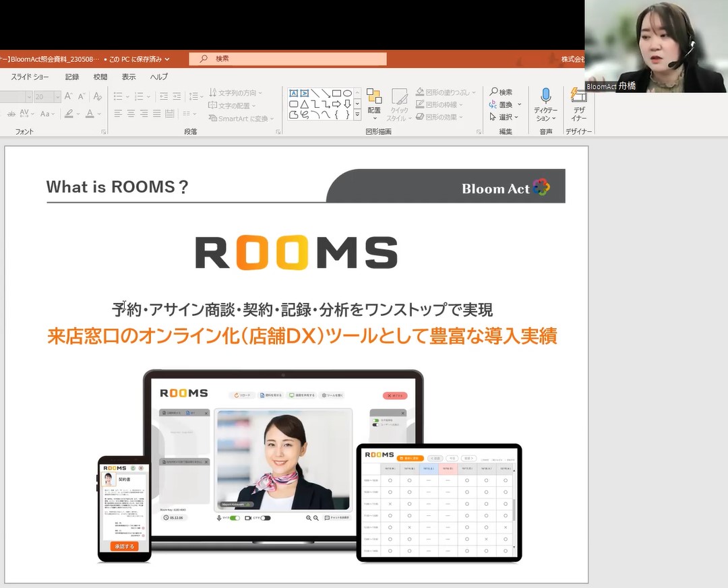The width and height of the screenshot is (728, 588).
Task: Select the rounded rectangle shape
Action: 293,104
